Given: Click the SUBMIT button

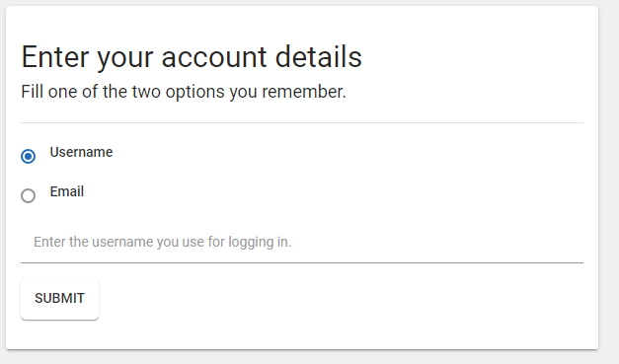Looking at the screenshot, I should click(59, 299).
